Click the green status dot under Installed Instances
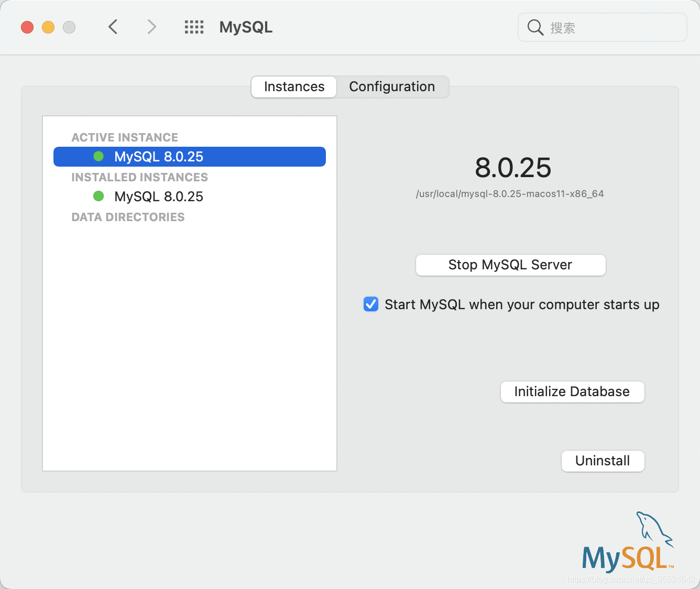 (98, 196)
